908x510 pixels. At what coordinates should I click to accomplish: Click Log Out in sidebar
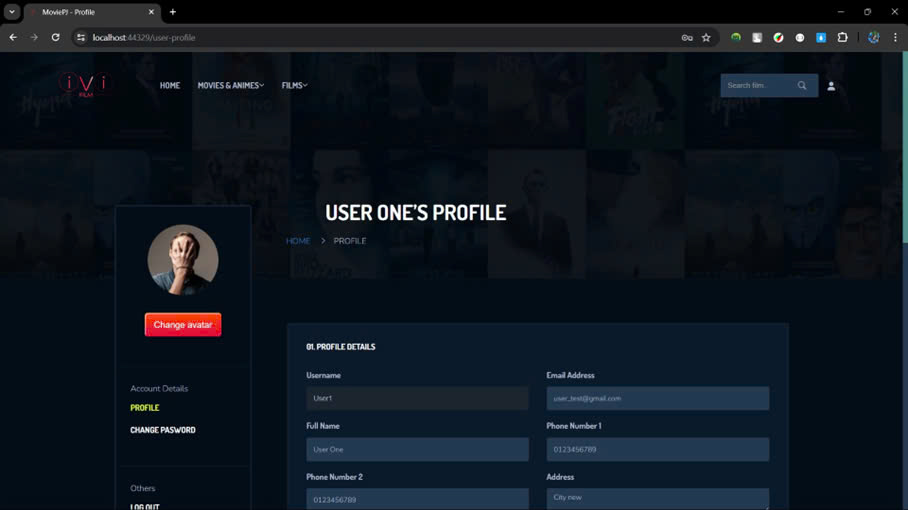(x=145, y=507)
